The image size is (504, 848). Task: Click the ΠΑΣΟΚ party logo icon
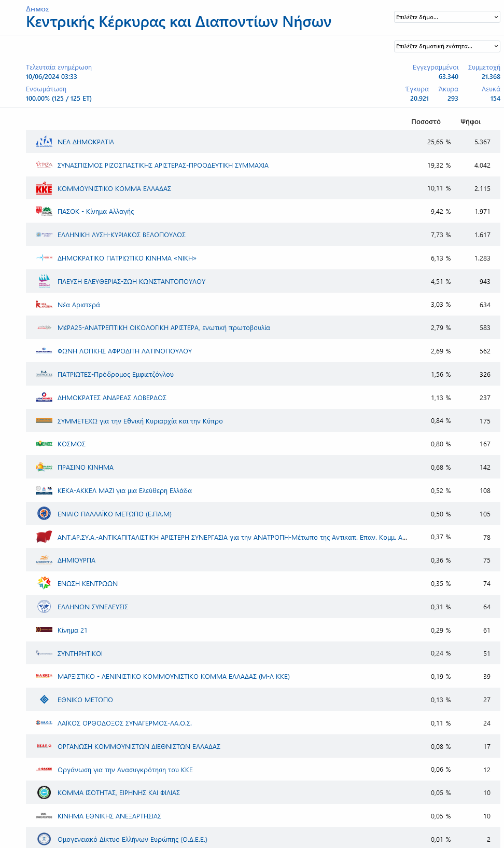pyautogui.click(x=44, y=211)
